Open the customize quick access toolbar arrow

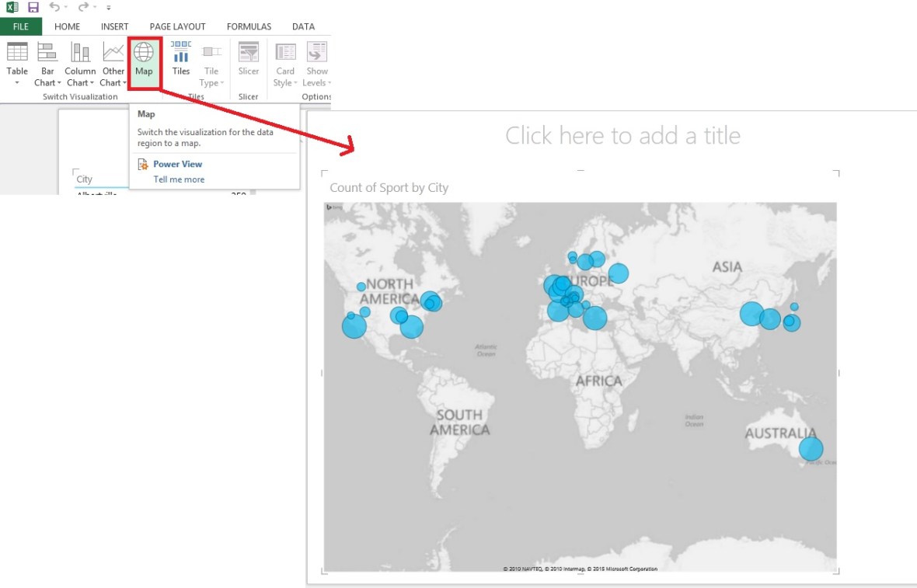(x=109, y=8)
